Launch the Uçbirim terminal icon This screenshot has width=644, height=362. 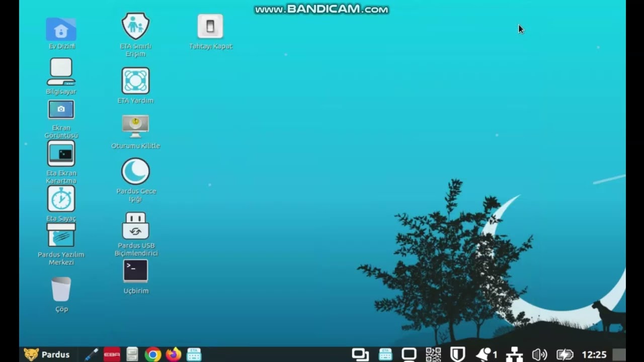point(135,270)
